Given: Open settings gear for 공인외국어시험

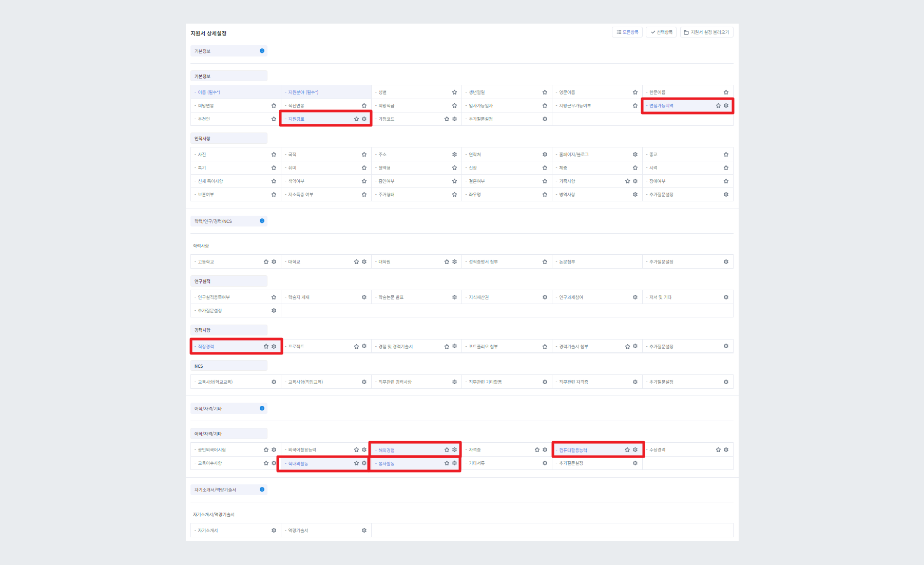Looking at the screenshot, I should 274,450.
